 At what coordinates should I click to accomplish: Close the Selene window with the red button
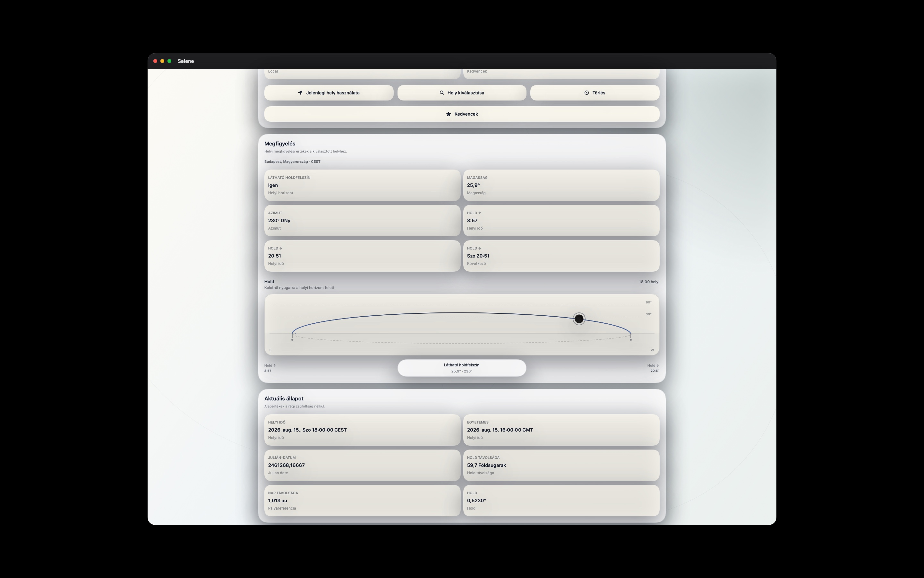point(155,61)
